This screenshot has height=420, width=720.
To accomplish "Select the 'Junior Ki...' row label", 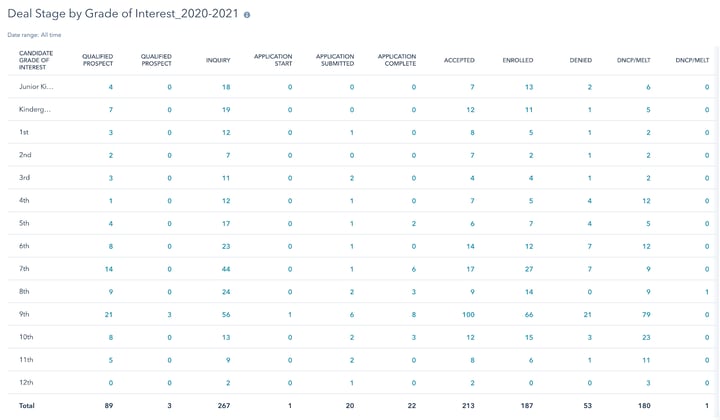I will coord(36,86).
